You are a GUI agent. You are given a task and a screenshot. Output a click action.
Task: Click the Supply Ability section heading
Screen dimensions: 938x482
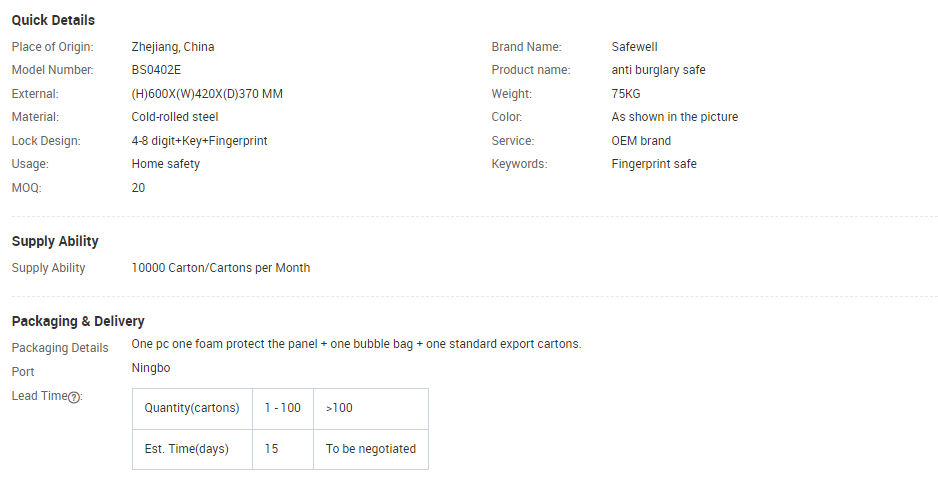pos(55,241)
